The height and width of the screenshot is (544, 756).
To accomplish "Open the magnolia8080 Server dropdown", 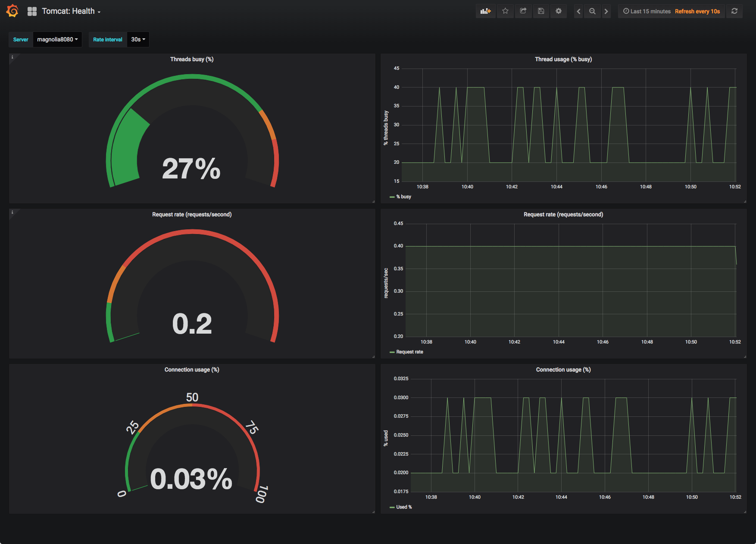I will click(57, 39).
